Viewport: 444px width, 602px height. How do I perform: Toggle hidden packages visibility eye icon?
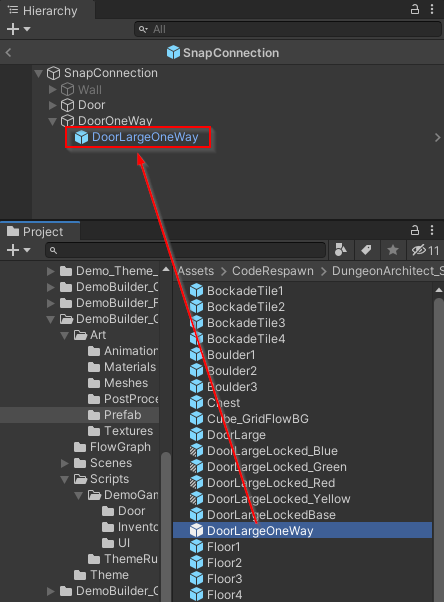pyautogui.click(x=425, y=250)
